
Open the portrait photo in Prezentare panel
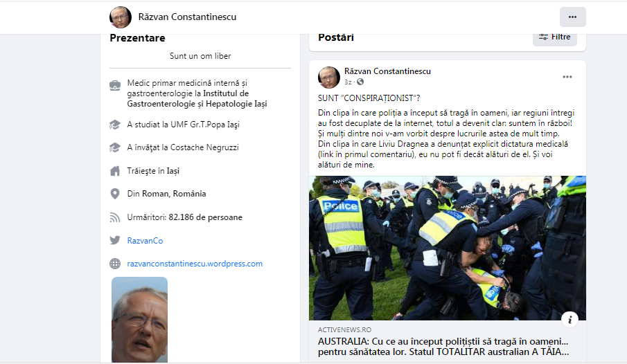click(139, 320)
